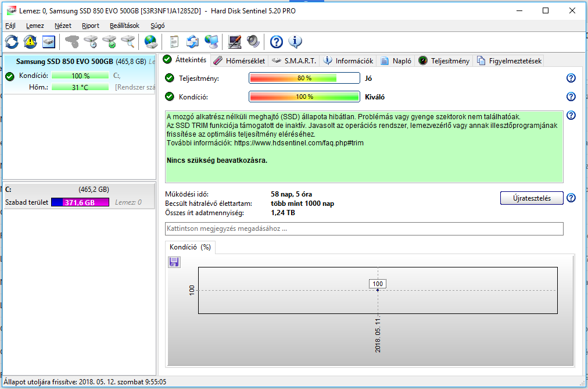The height and width of the screenshot is (389, 588).
Task: Click the hard disk drive toolbar icon
Action: click(49, 42)
